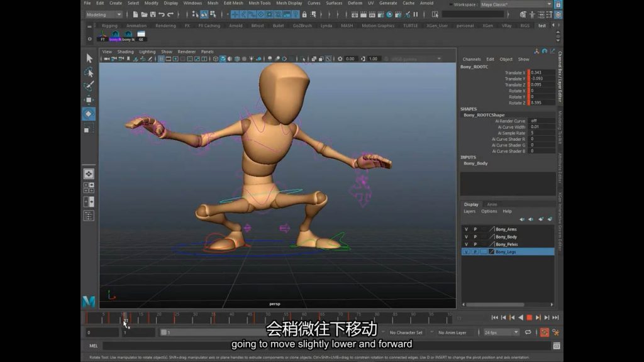Toggle visibility of the Bony_Body layer
This screenshot has width=644, height=362.
(x=466, y=237)
